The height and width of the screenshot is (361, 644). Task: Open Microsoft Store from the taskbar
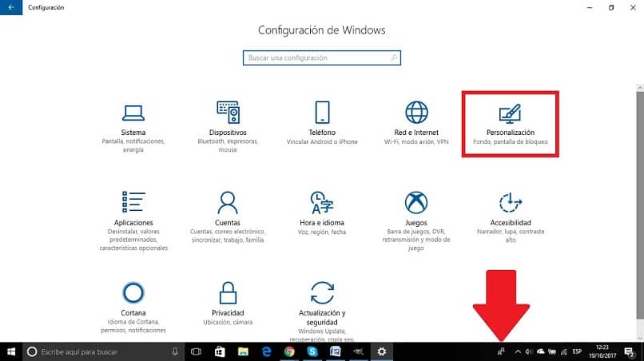(x=220, y=351)
